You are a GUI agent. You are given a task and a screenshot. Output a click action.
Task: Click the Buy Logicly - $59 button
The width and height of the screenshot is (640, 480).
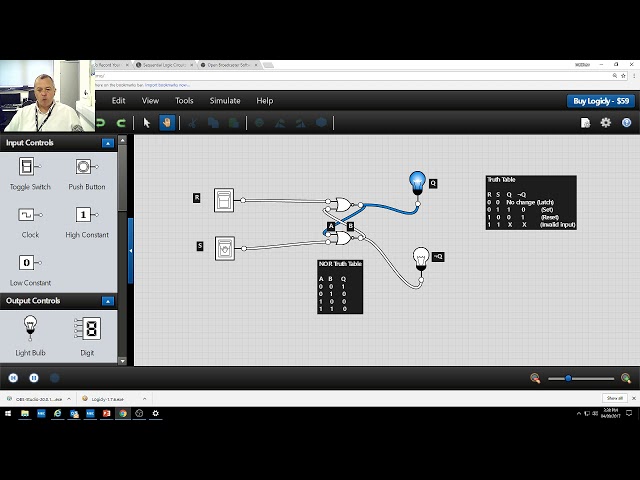coord(600,101)
